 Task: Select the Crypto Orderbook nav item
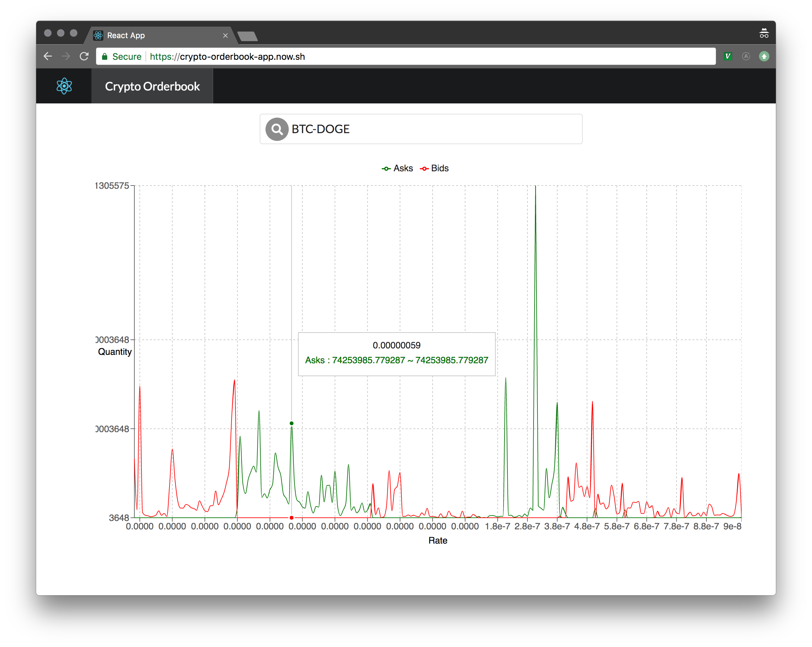152,86
